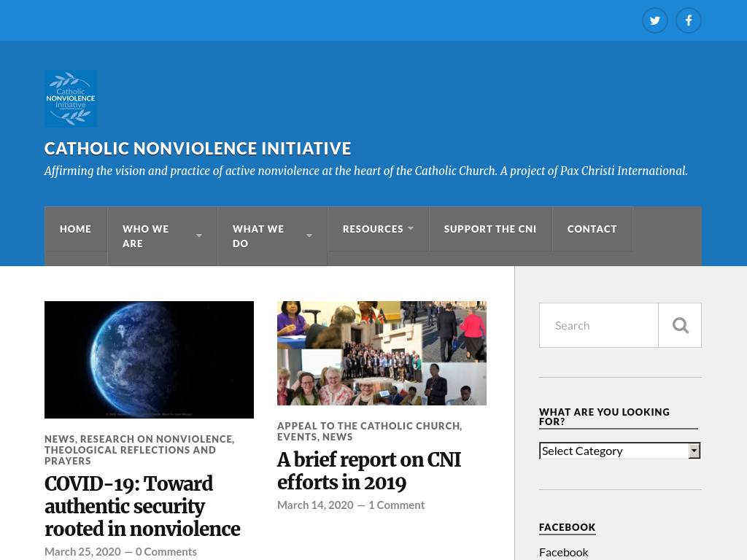
Task: Navigate to the Contact menu item
Action: (x=592, y=229)
